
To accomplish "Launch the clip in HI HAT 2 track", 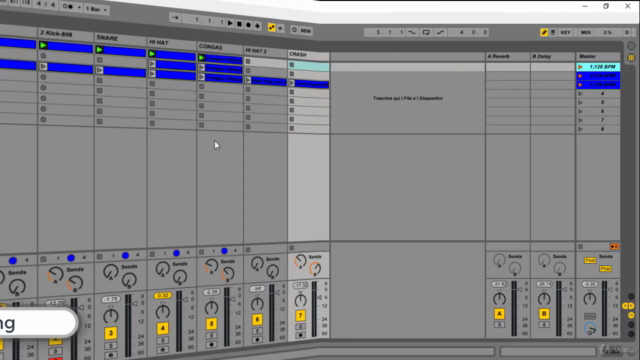I will [248, 80].
